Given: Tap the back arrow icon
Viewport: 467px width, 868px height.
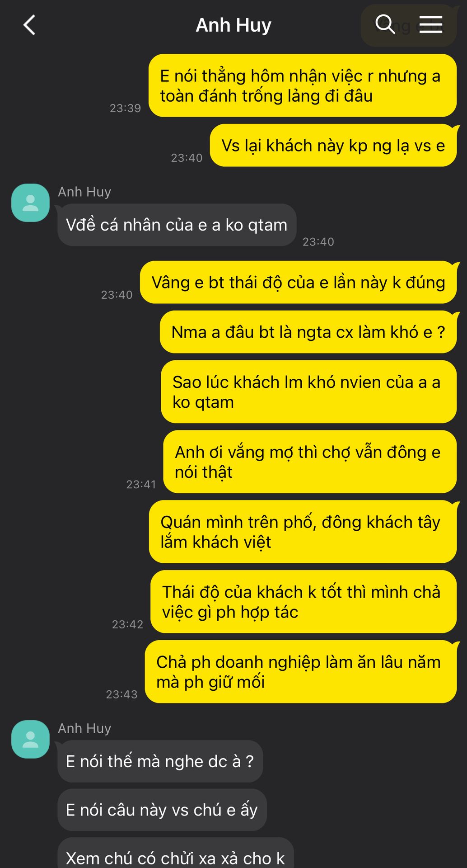Looking at the screenshot, I should [29, 25].
